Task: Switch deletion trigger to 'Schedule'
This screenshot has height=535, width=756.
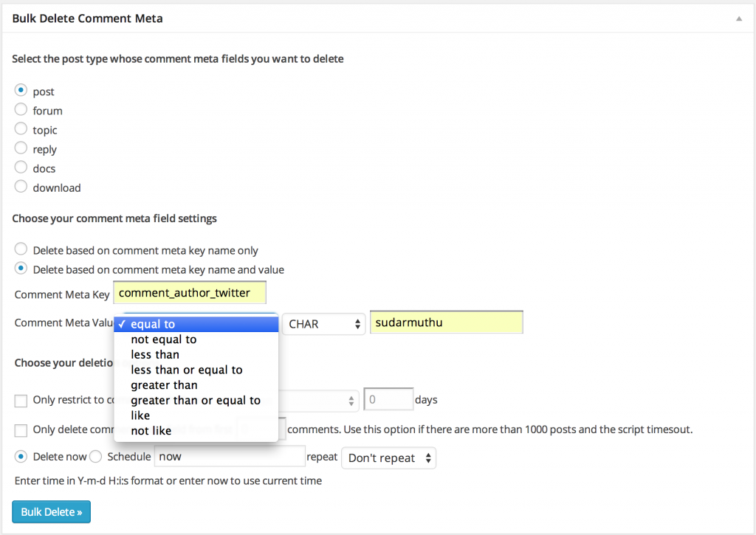Action: pyautogui.click(x=96, y=456)
